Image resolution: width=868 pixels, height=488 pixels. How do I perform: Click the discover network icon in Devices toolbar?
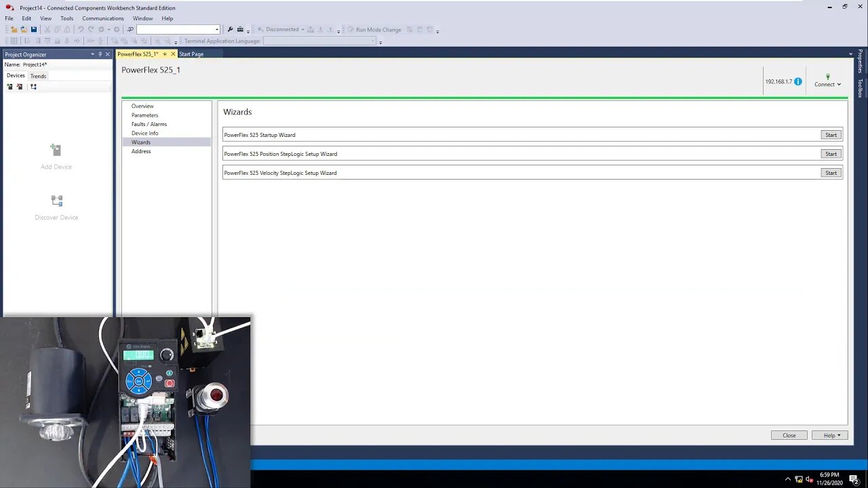(x=33, y=87)
